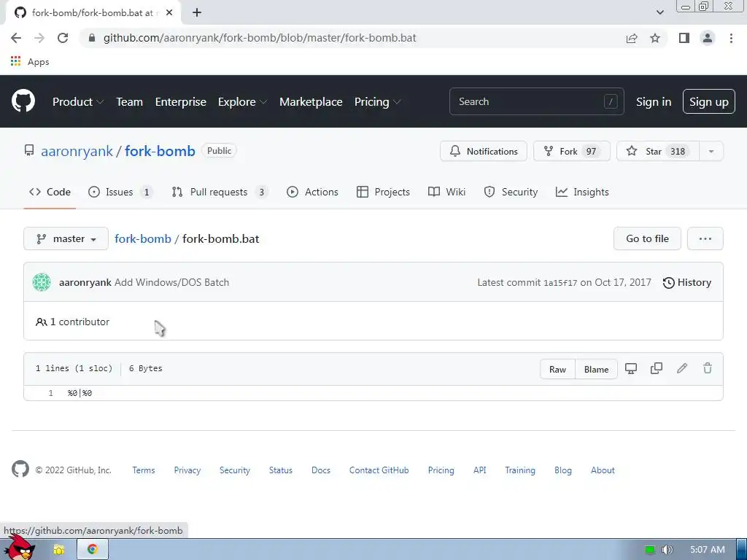The width and height of the screenshot is (747, 560).
Task: View Raw file
Action: pyautogui.click(x=557, y=369)
